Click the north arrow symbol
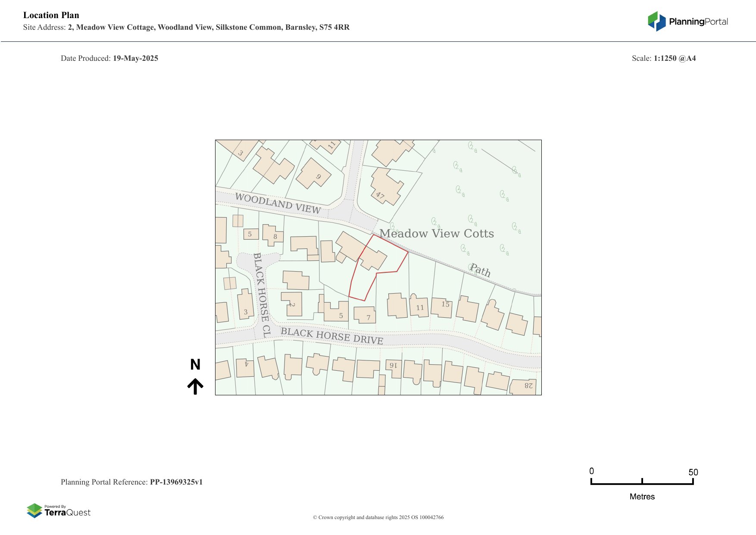Viewport: 756px width, 535px height. pos(195,386)
